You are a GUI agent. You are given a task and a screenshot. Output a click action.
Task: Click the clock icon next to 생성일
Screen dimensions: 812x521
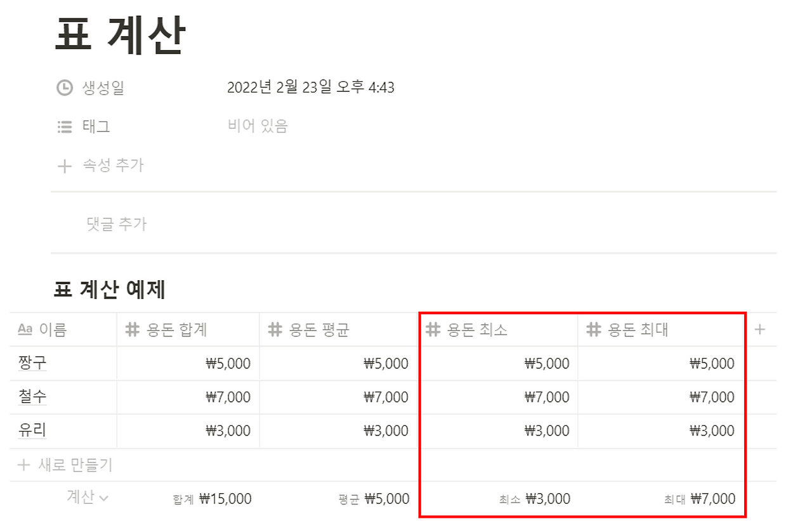pos(63,87)
